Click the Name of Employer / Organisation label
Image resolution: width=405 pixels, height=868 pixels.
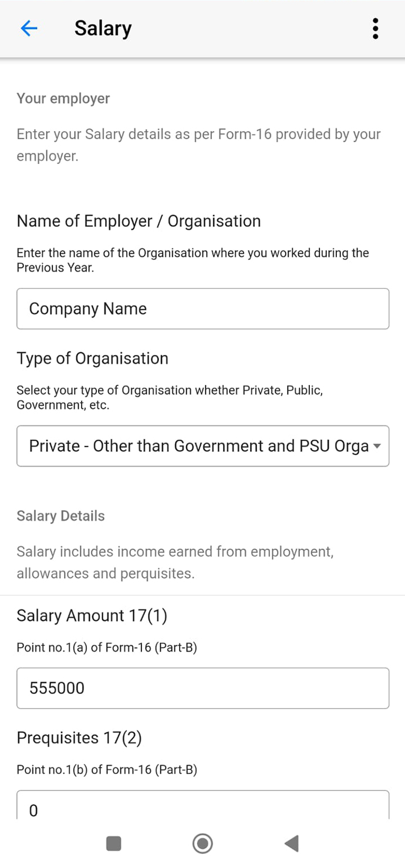(139, 221)
